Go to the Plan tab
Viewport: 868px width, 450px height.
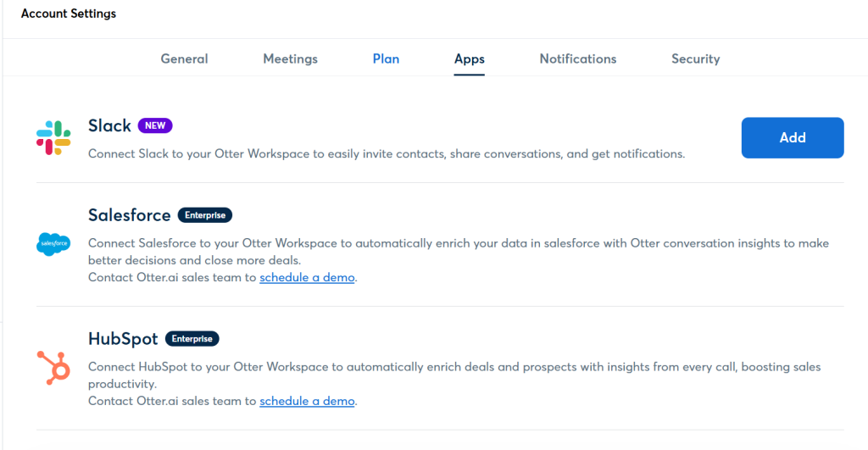[386, 58]
